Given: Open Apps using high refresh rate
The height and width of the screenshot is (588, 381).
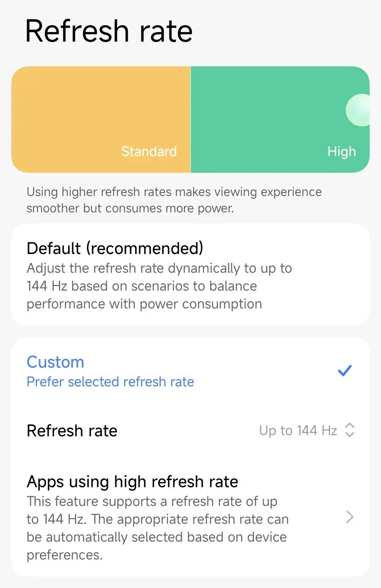Looking at the screenshot, I should pyautogui.click(x=132, y=481).
